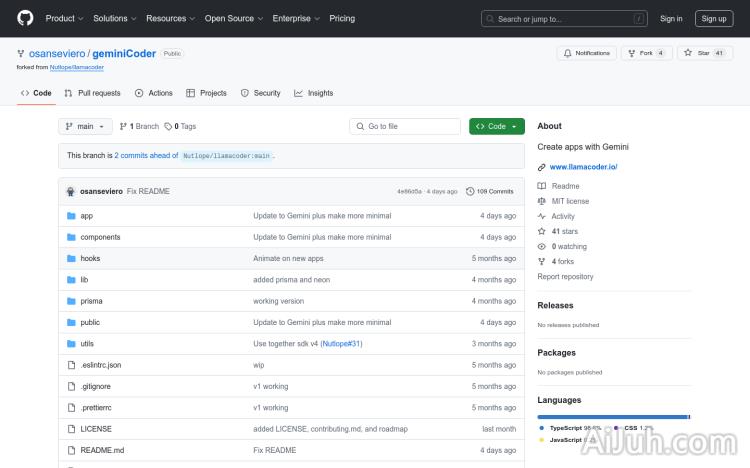Star the geminiCoder repository
This screenshot has width=750, height=468.
[697, 53]
